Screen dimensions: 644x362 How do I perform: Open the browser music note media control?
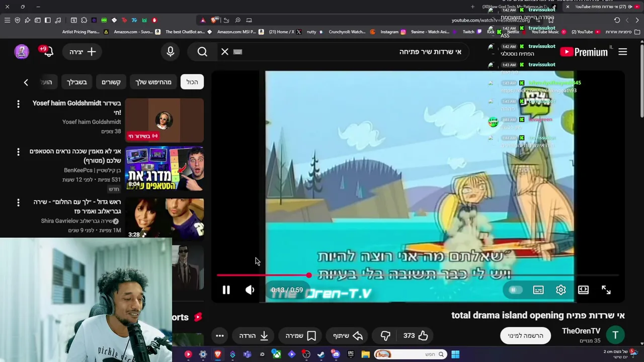pyautogui.click(x=58, y=20)
